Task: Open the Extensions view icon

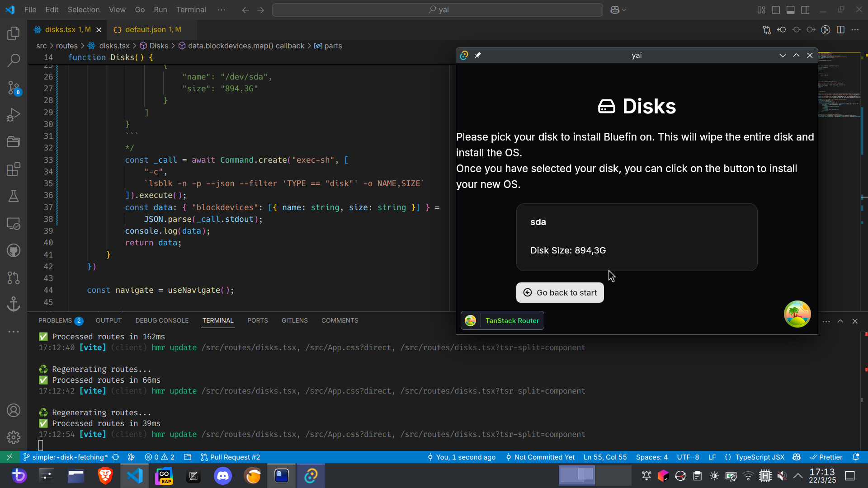Action: click(x=14, y=169)
